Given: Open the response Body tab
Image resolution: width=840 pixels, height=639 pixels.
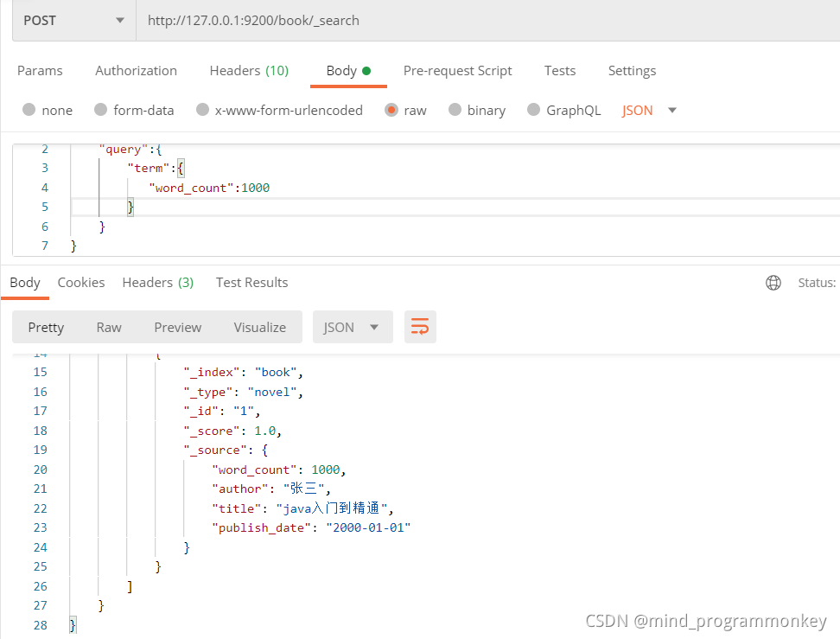Looking at the screenshot, I should pos(25,283).
